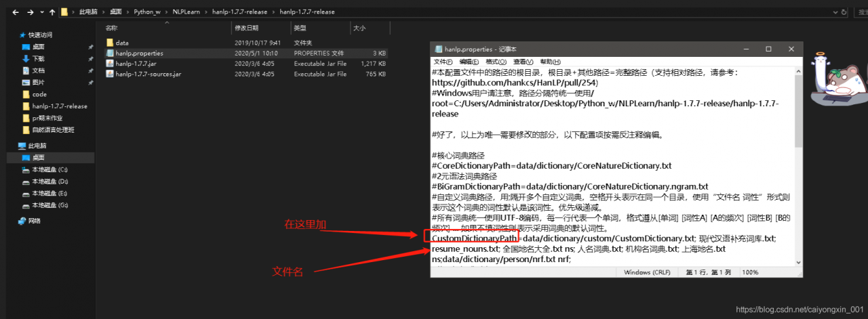Go back in File Explorer
Viewport: 868px width, 319px height.
tap(15, 12)
